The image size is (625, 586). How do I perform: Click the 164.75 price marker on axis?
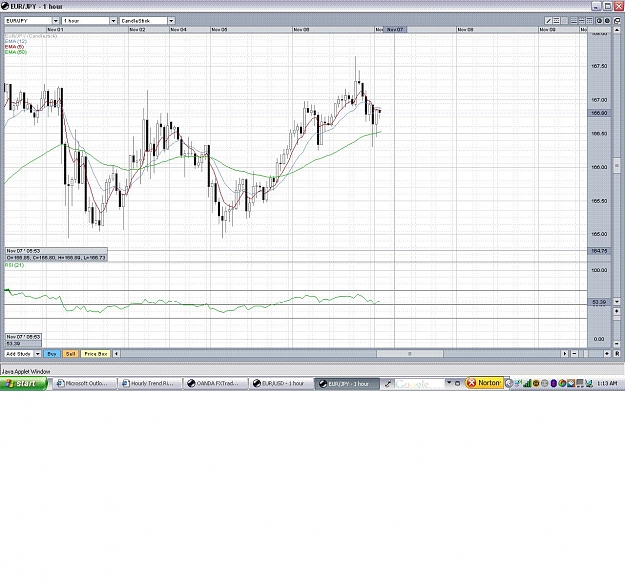(599, 251)
